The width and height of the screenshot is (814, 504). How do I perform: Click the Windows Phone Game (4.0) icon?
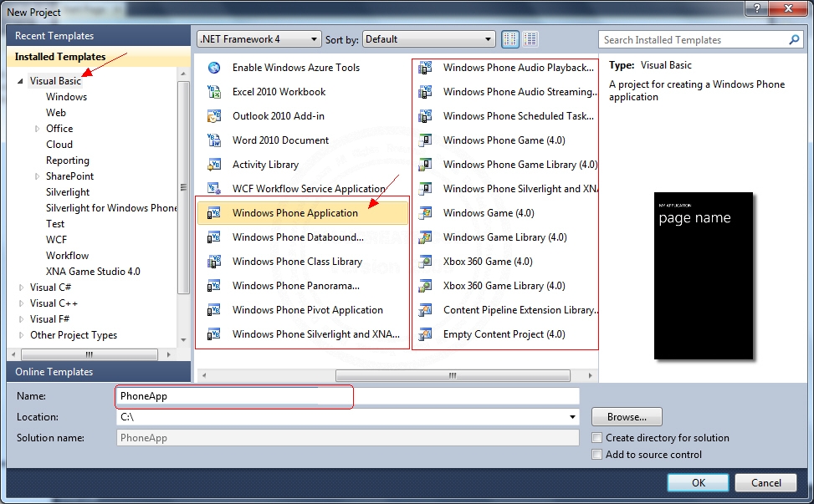pyautogui.click(x=425, y=140)
